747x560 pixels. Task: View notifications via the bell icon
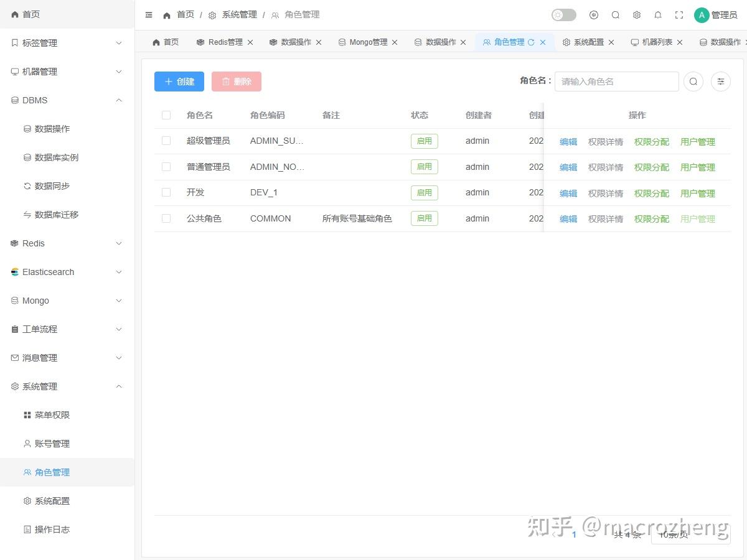point(657,14)
